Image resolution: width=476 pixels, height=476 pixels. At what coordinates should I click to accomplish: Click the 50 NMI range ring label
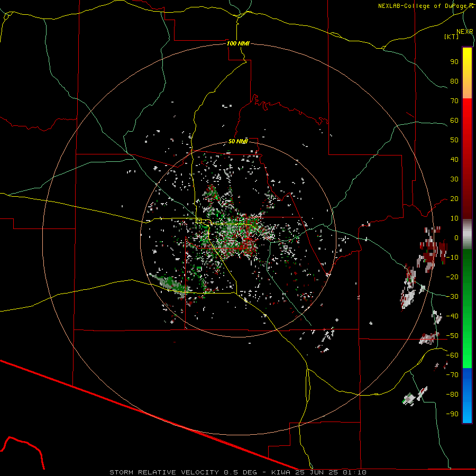click(x=238, y=141)
